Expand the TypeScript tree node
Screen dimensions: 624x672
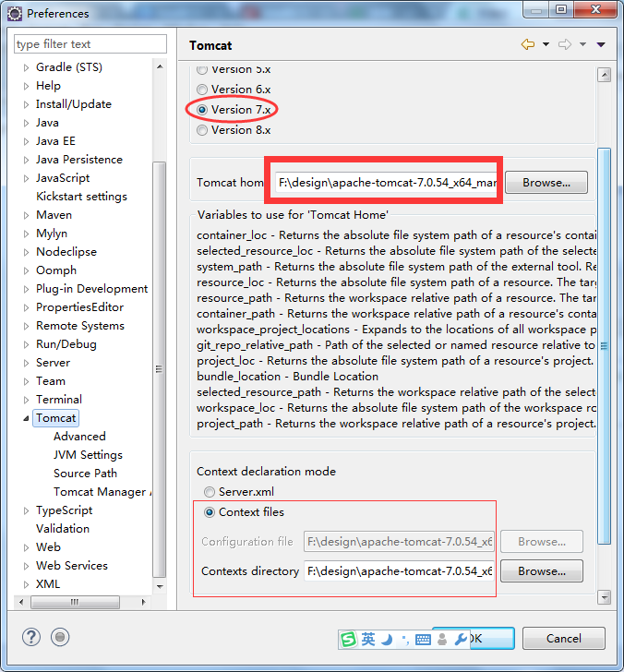click(26, 510)
